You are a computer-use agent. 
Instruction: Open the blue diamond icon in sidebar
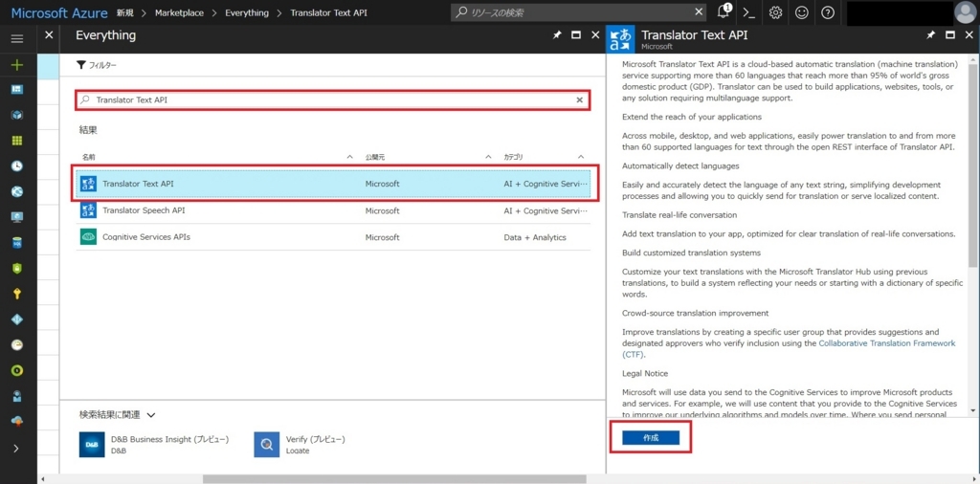click(x=17, y=319)
